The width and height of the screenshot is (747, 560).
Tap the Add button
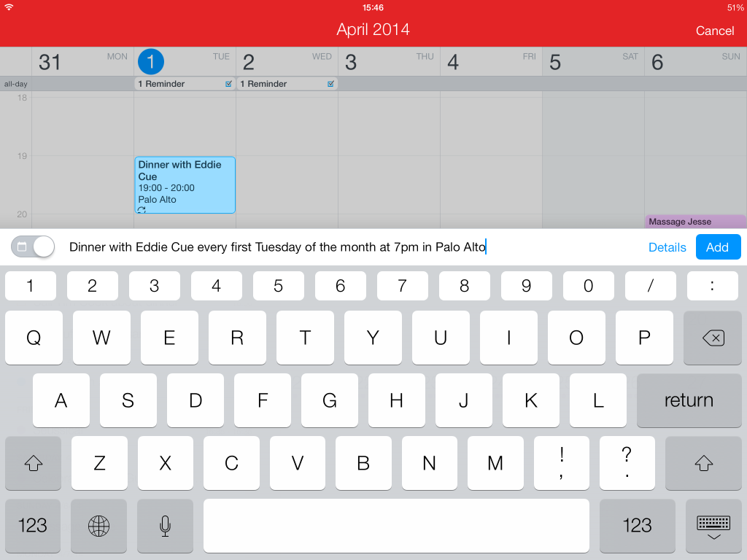718,247
